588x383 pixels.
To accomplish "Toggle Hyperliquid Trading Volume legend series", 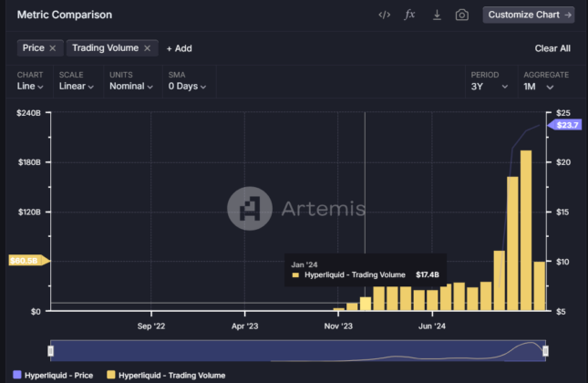I will point(165,375).
